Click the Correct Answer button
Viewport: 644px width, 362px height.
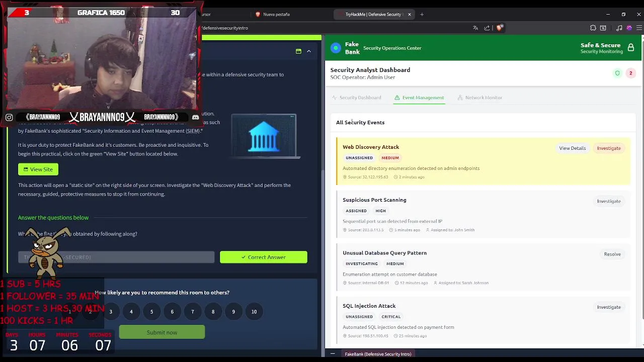264,257
